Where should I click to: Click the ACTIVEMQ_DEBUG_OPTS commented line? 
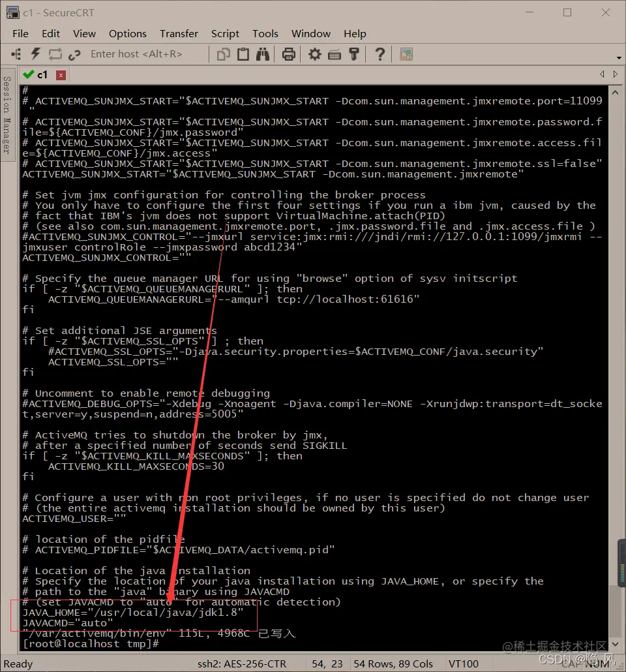pyautogui.click(x=312, y=409)
